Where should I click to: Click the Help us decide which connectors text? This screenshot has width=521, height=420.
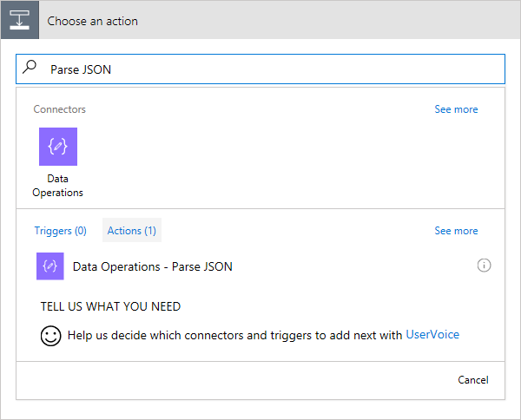coord(234,334)
